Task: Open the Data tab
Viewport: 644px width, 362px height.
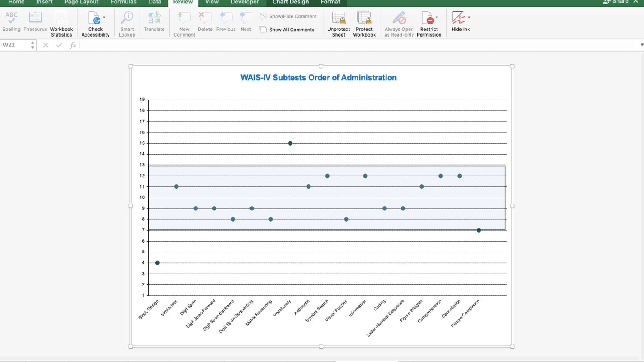Action: 155,2
